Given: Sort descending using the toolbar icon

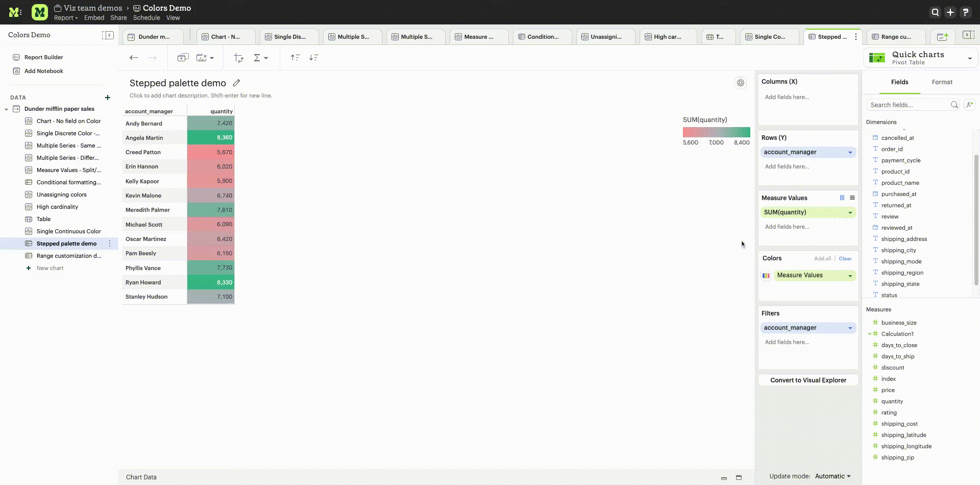Looking at the screenshot, I should (314, 58).
